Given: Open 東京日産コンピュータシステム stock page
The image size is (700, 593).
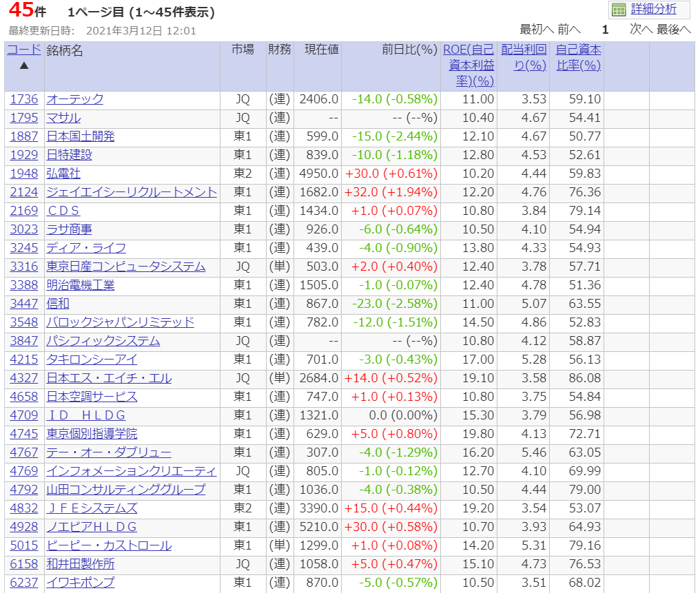Looking at the screenshot, I should pyautogui.click(x=126, y=267).
